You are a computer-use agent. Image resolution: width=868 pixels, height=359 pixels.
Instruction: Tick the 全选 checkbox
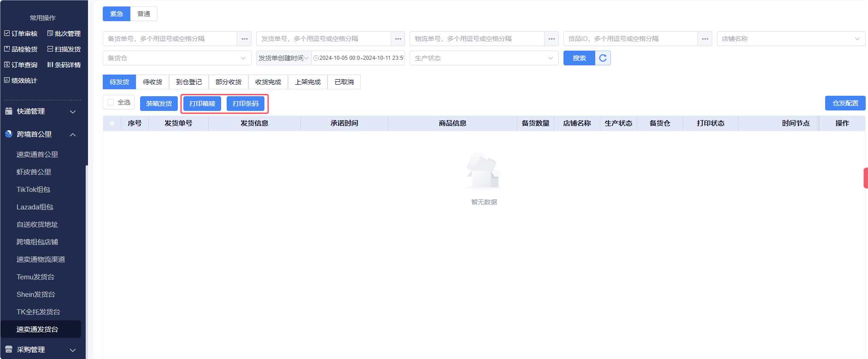coord(111,102)
